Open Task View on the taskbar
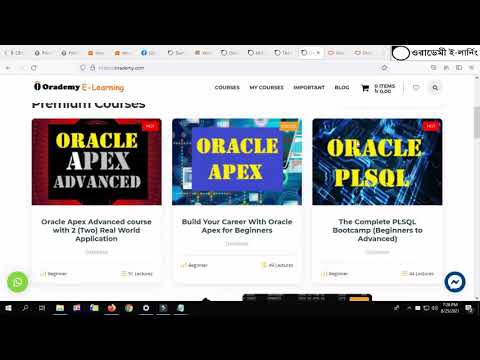 pos(42,308)
